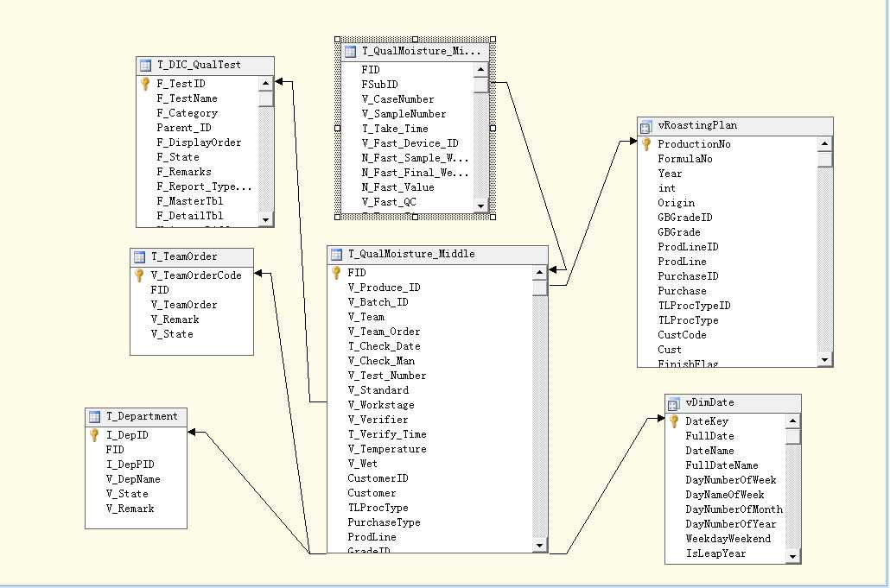Select V_Remark column in T_TeamOrder
890x588 pixels.
pyautogui.click(x=175, y=319)
